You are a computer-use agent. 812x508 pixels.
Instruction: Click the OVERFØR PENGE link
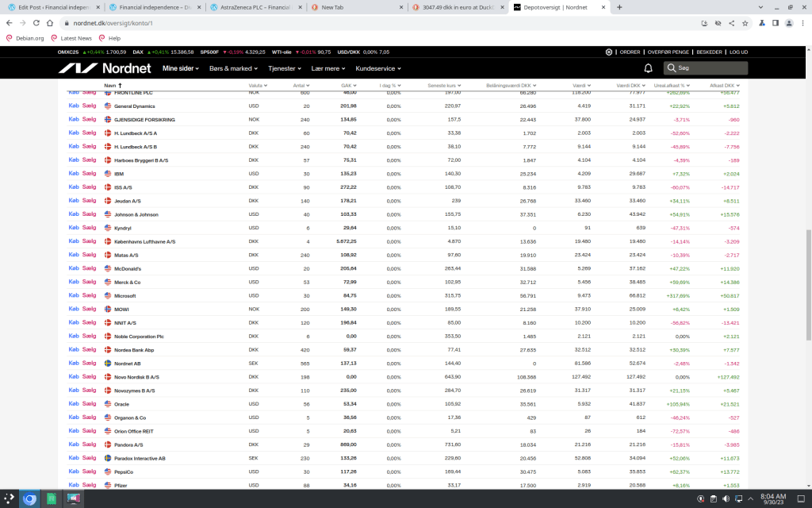[x=669, y=52]
